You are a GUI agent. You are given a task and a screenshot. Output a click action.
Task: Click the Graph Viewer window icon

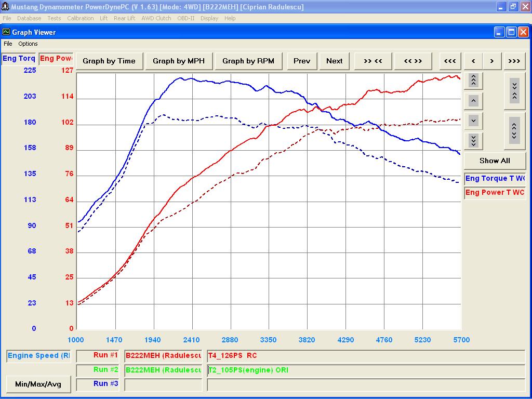pos(6,32)
